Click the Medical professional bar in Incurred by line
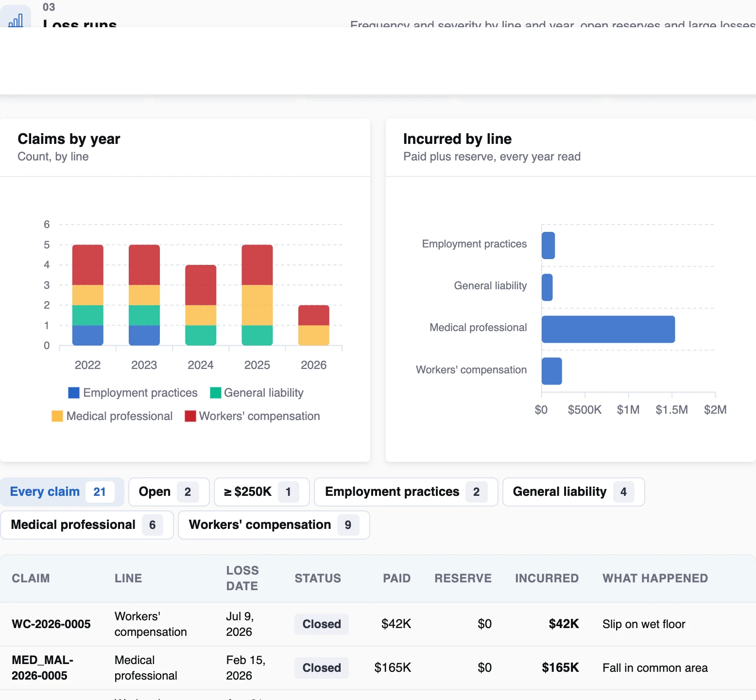This screenshot has height=700, width=756. click(x=608, y=329)
